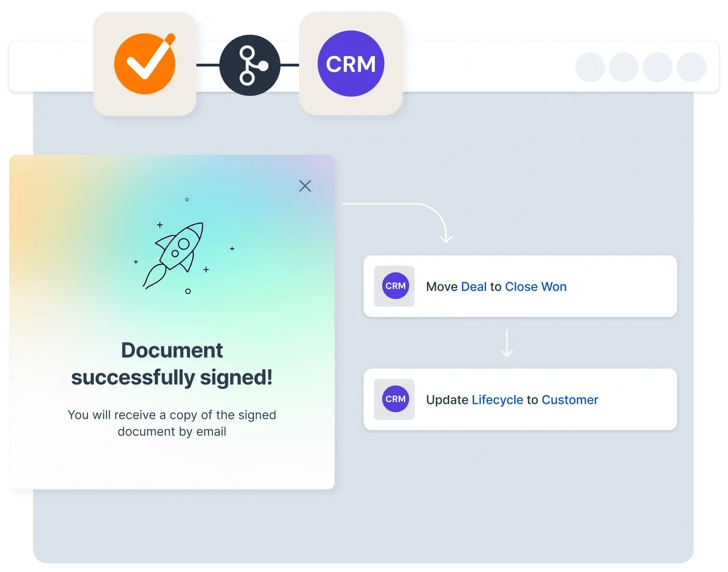Click the last gray toolbar circle

(x=692, y=66)
